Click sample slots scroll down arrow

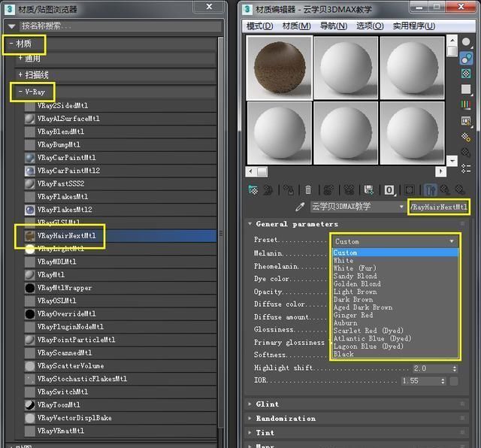click(x=452, y=160)
